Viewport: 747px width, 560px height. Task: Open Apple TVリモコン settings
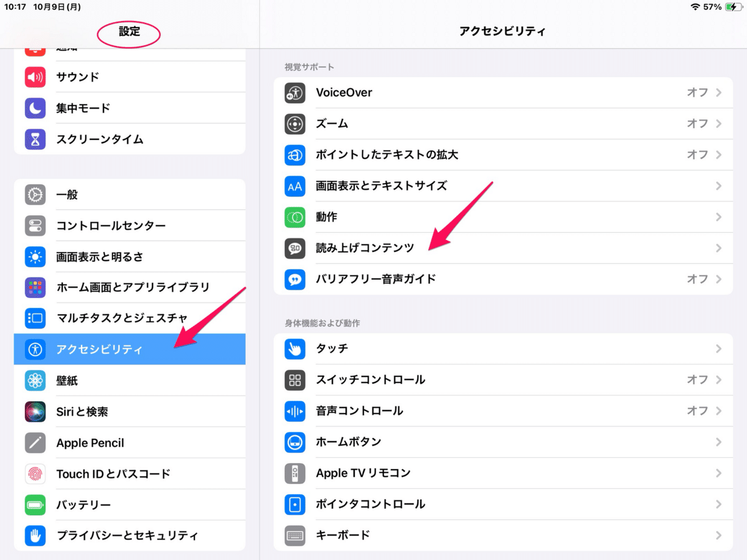(x=503, y=473)
